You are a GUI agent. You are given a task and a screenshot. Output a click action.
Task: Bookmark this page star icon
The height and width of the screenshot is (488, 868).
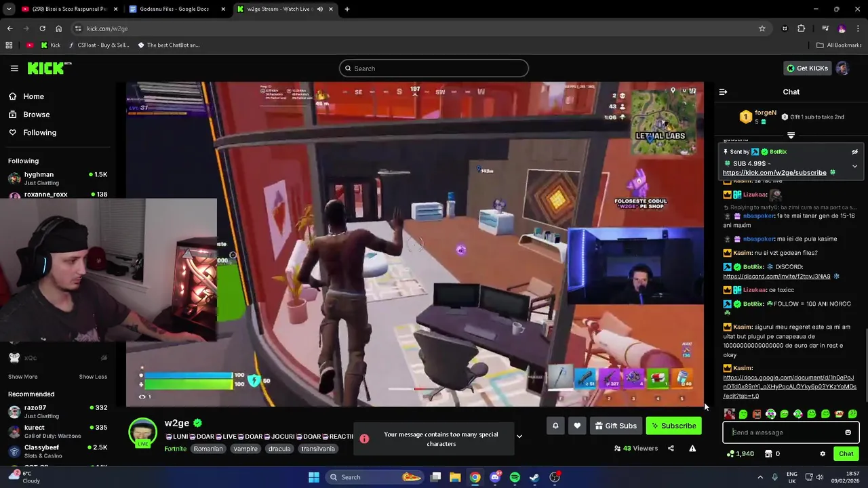coord(762,28)
